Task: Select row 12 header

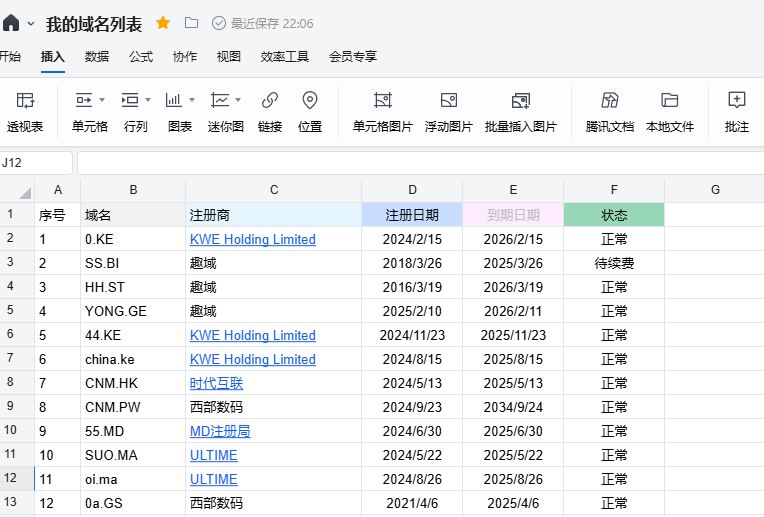Action: point(17,479)
